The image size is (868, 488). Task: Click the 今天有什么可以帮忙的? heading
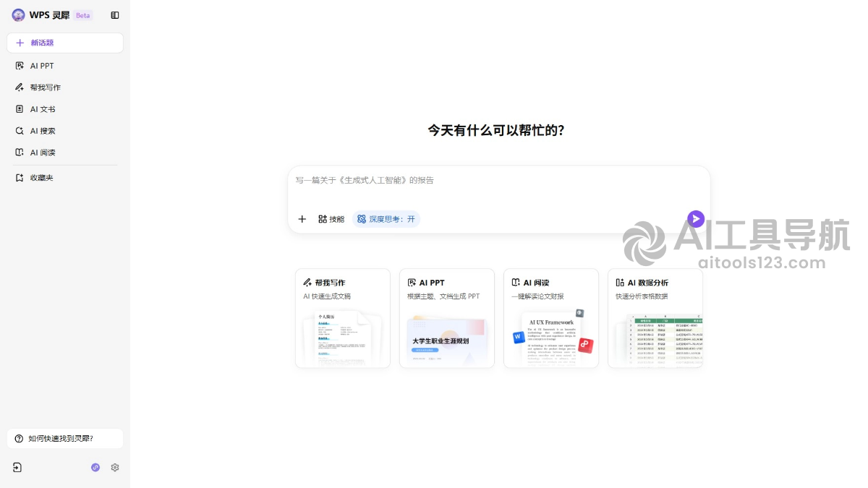tap(496, 131)
